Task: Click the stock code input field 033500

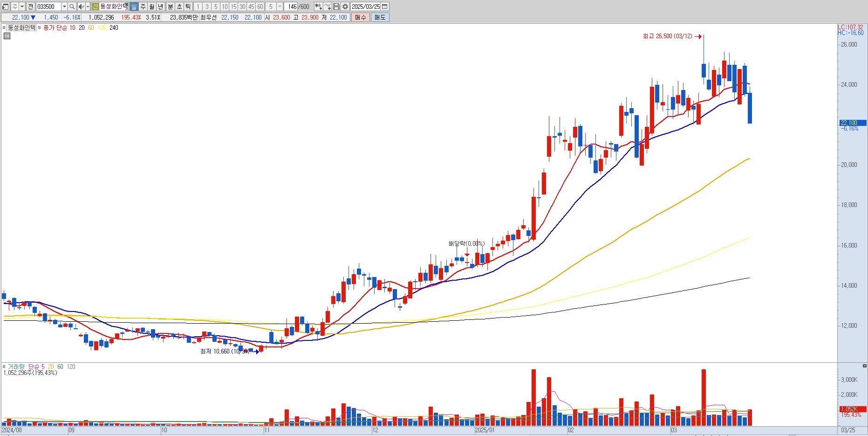Action: click(x=48, y=7)
